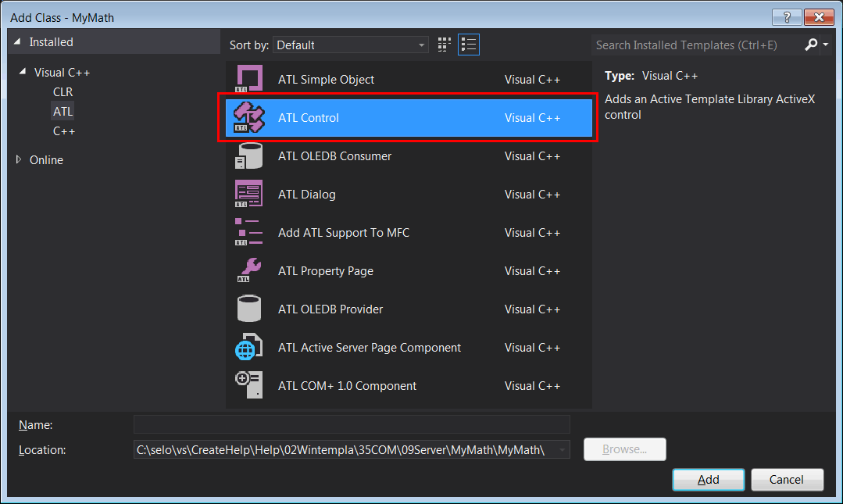Select the Visual C++ tree label

[62, 72]
